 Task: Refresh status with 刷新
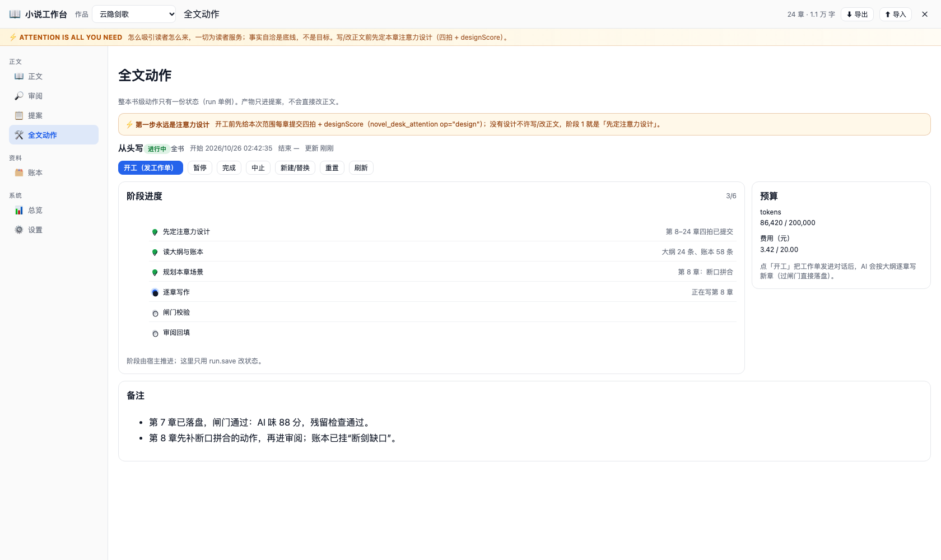361,167
